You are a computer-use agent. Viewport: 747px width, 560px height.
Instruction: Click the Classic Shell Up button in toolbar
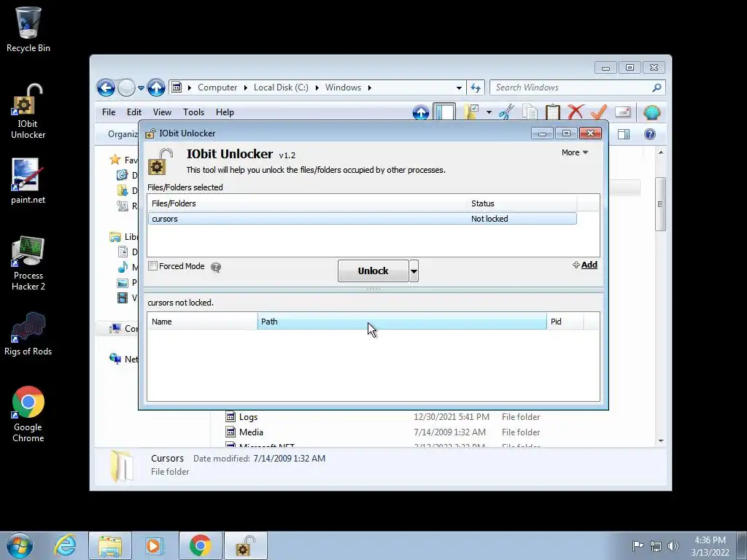(421, 112)
